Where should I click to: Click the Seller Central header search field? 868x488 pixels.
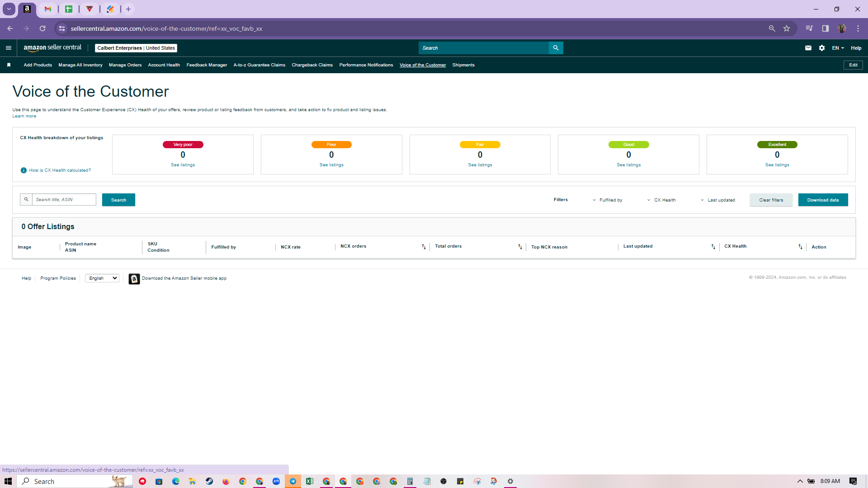click(484, 48)
